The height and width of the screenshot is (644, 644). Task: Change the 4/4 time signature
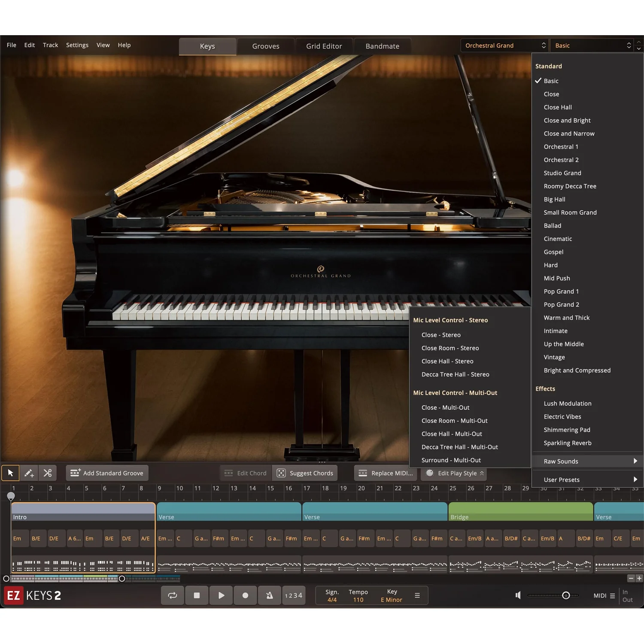[x=332, y=600]
